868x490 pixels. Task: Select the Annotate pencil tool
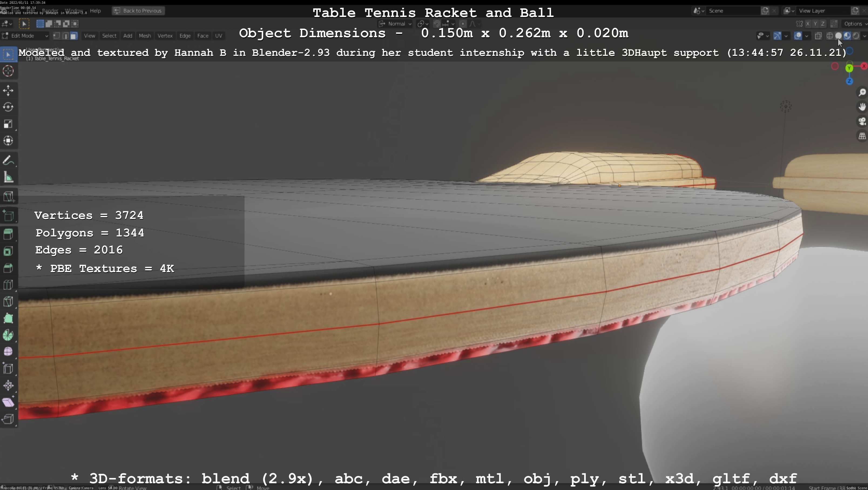(8, 160)
